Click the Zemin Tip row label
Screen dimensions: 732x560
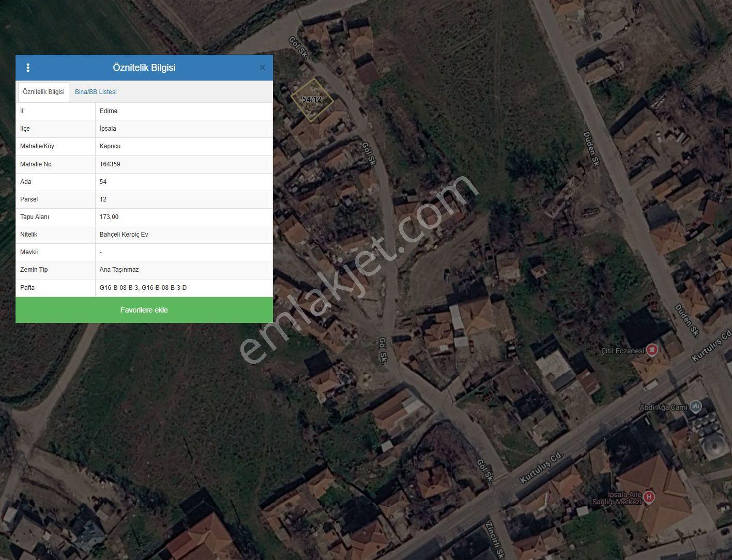click(x=34, y=270)
